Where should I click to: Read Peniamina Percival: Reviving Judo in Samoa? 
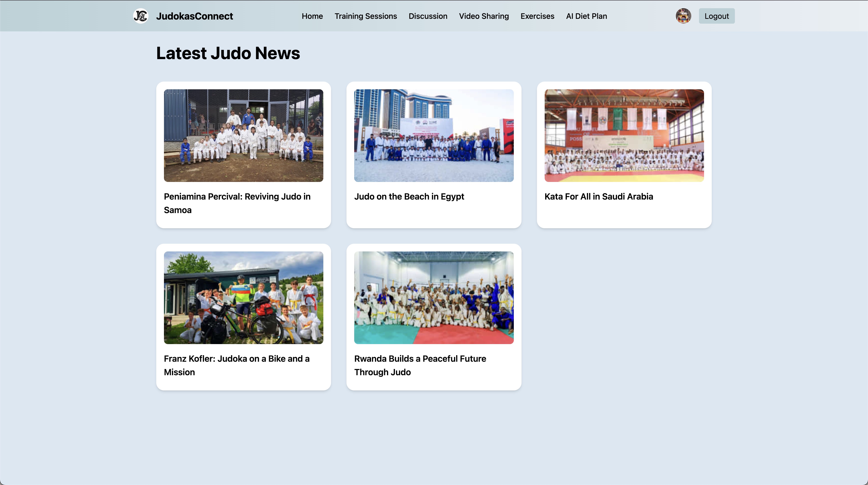tap(237, 203)
